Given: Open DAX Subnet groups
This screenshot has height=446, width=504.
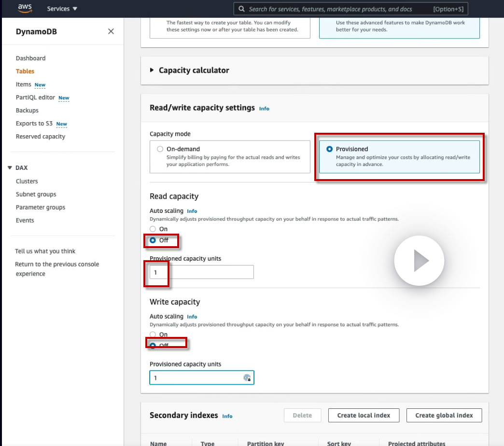Looking at the screenshot, I should coord(36,194).
